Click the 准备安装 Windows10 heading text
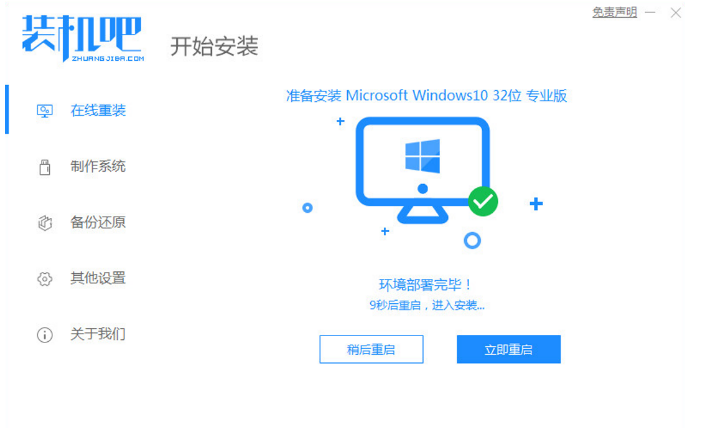This screenshot has width=703, height=428. [x=426, y=95]
